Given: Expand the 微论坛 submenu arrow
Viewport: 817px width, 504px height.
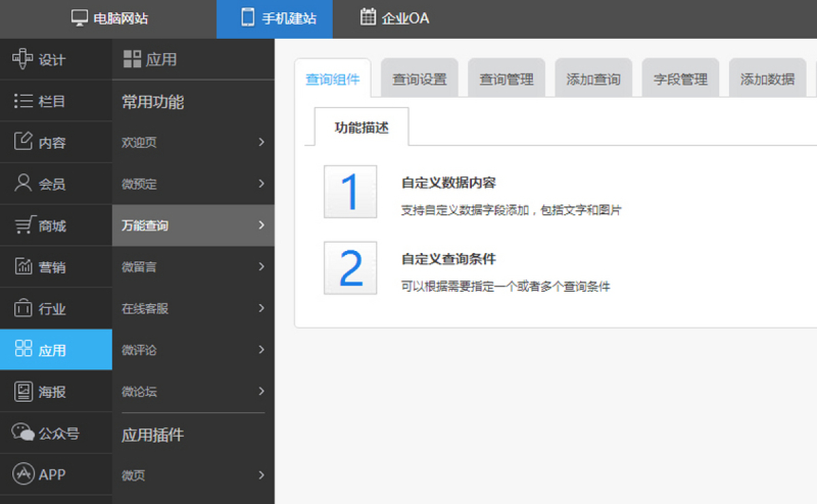Looking at the screenshot, I should (261, 391).
